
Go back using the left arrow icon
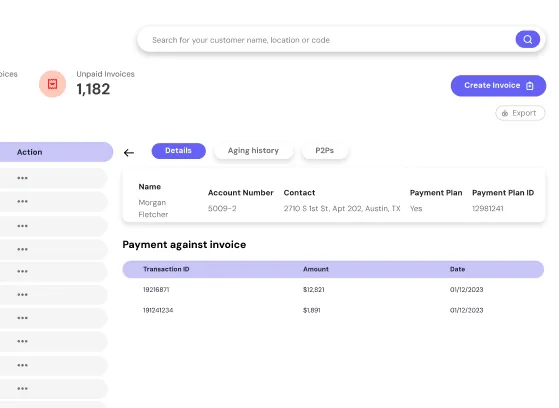point(129,153)
